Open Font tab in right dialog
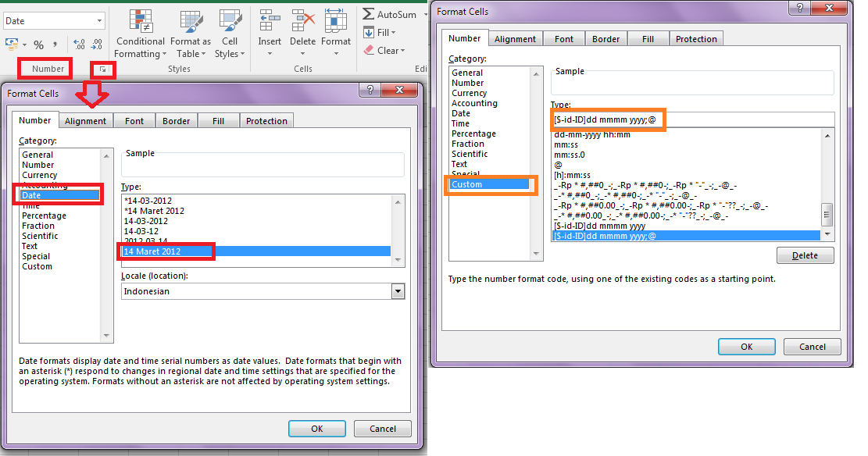 pos(564,39)
